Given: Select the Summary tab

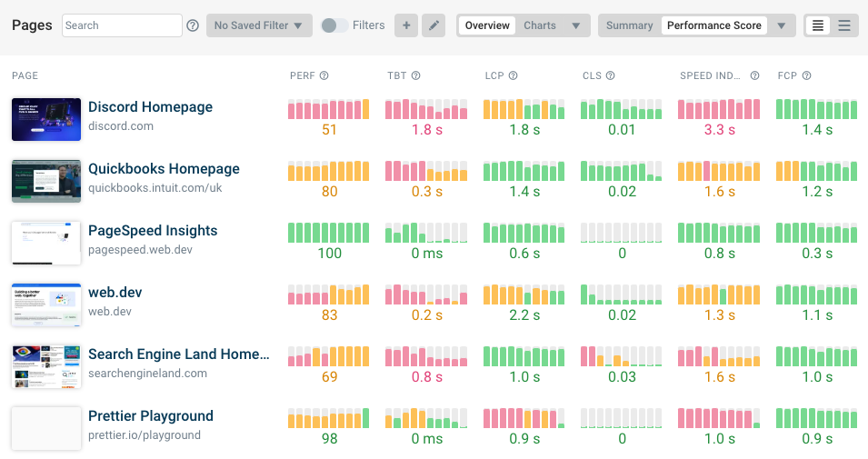Looking at the screenshot, I should pyautogui.click(x=629, y=25).
